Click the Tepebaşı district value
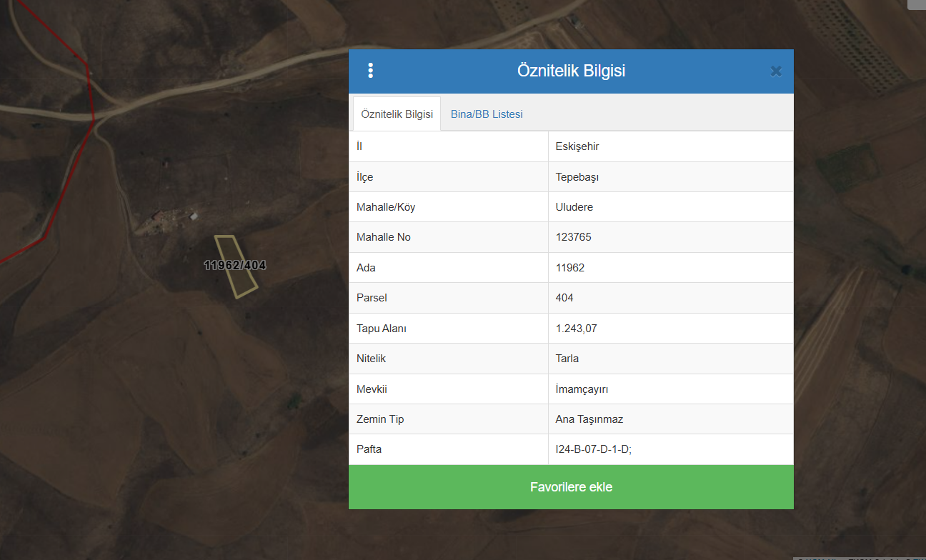The width and height of the screenshot is (926, 560). (577, 177)
